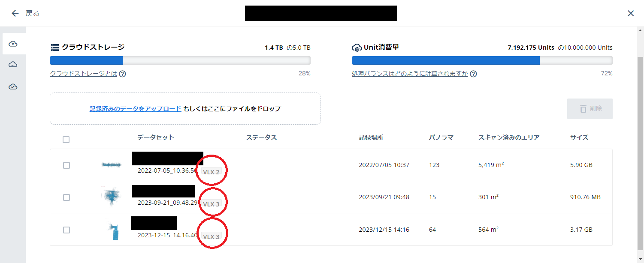
Task: Check the 2023-09-21_09.48.29 dataset checkbox
Action: 66,197
